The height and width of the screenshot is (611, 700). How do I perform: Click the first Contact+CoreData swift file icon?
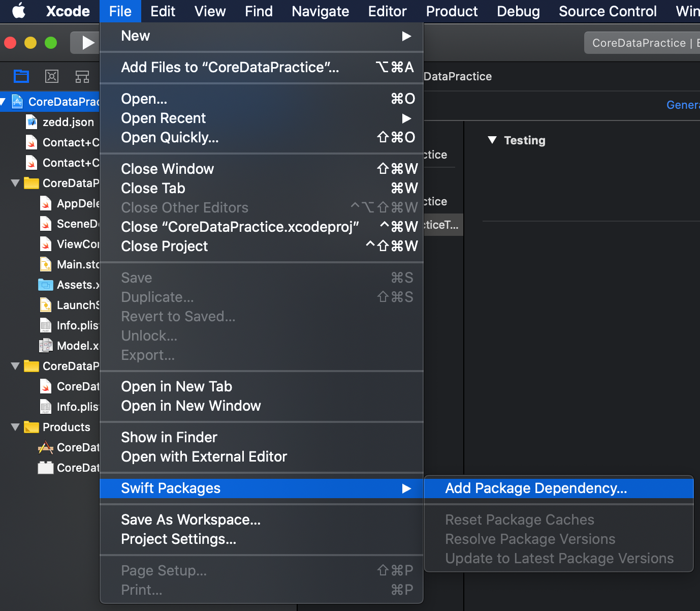coord(31,142)
